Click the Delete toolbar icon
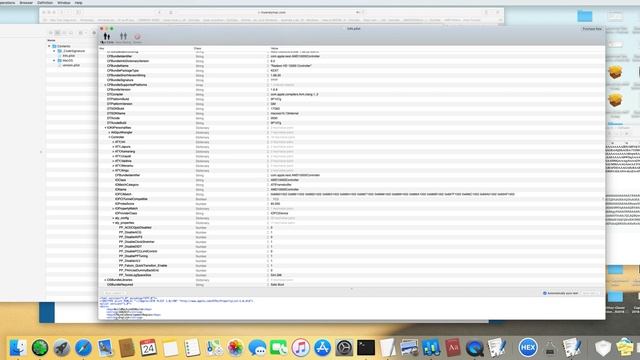This screenshot has width=640, height=360. click(138, 38)
